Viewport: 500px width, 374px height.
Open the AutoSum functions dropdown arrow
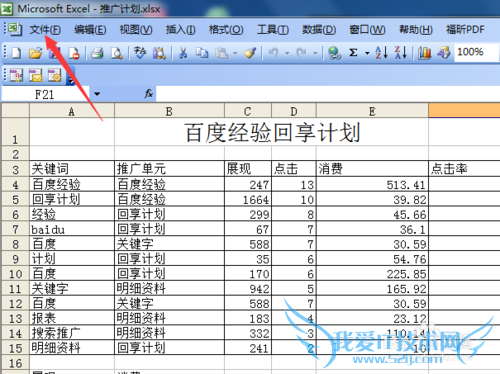367,53
